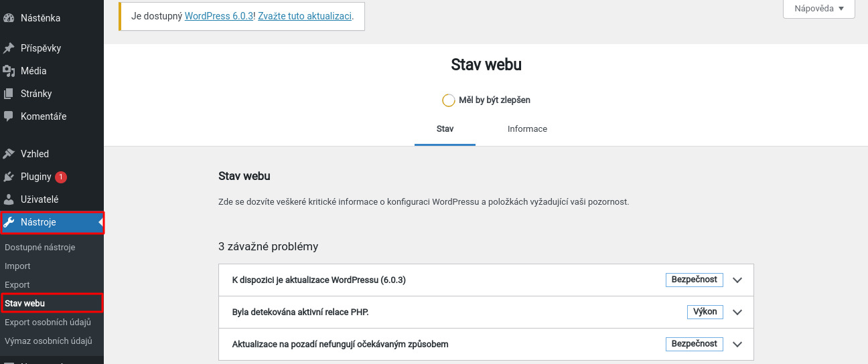Click the Nástěnka dashboard icon
This screenshot has width=868, height=364.
coord(9,18)
